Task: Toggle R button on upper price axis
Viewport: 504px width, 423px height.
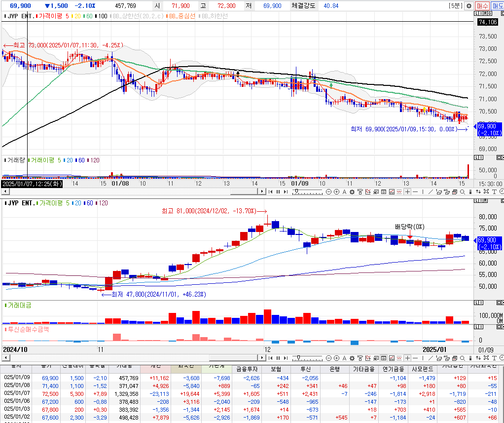Action: [486, 13]
